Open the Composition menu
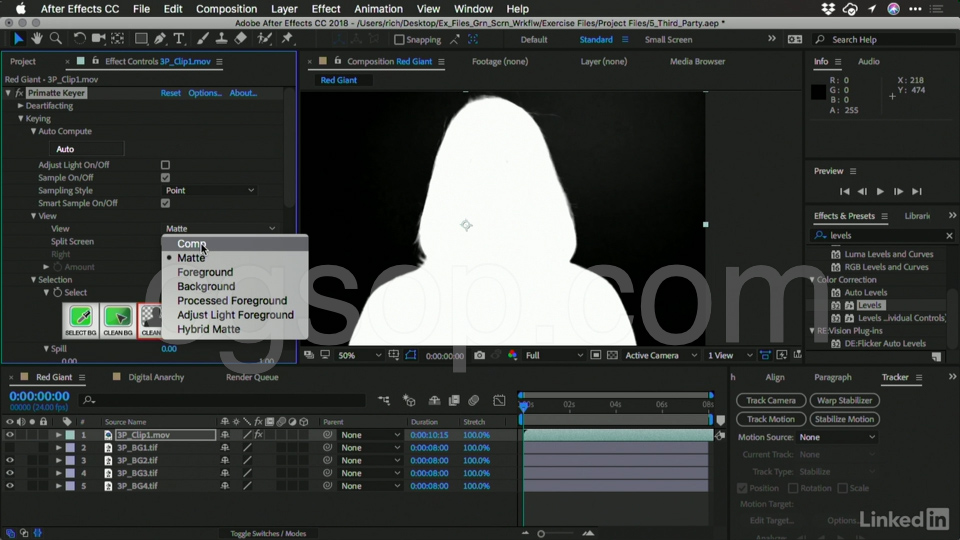This screenshot has height=540, width=960. point(226,9)
